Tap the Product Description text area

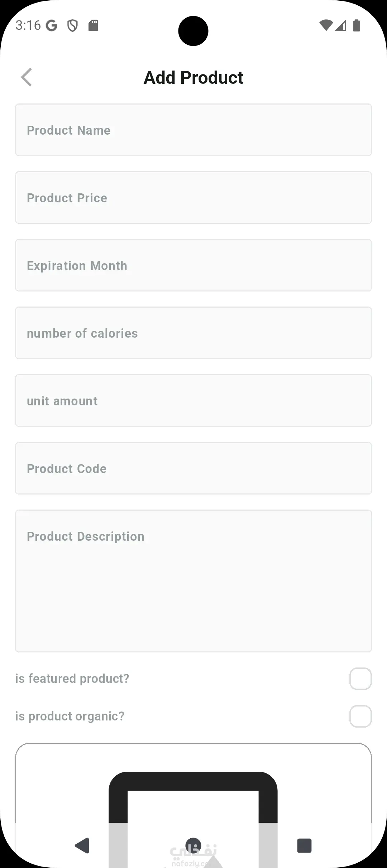[x=193, y=581]
